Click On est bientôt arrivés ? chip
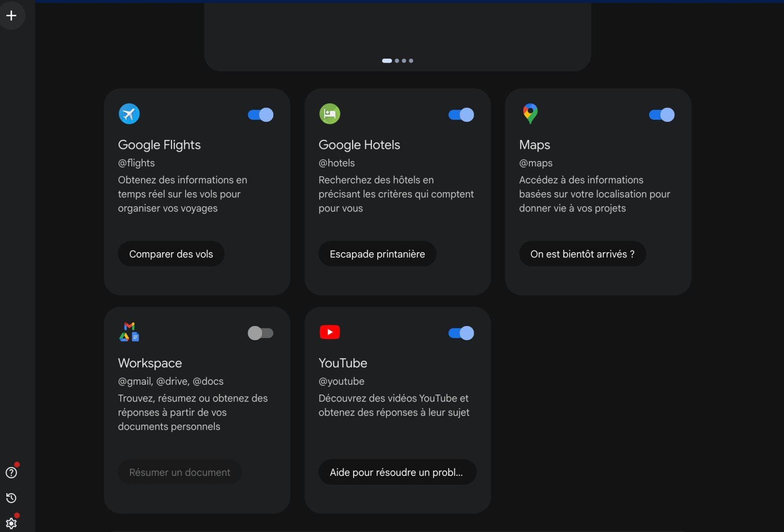Viewport: 784px width, 532px height. coord(582,254)
